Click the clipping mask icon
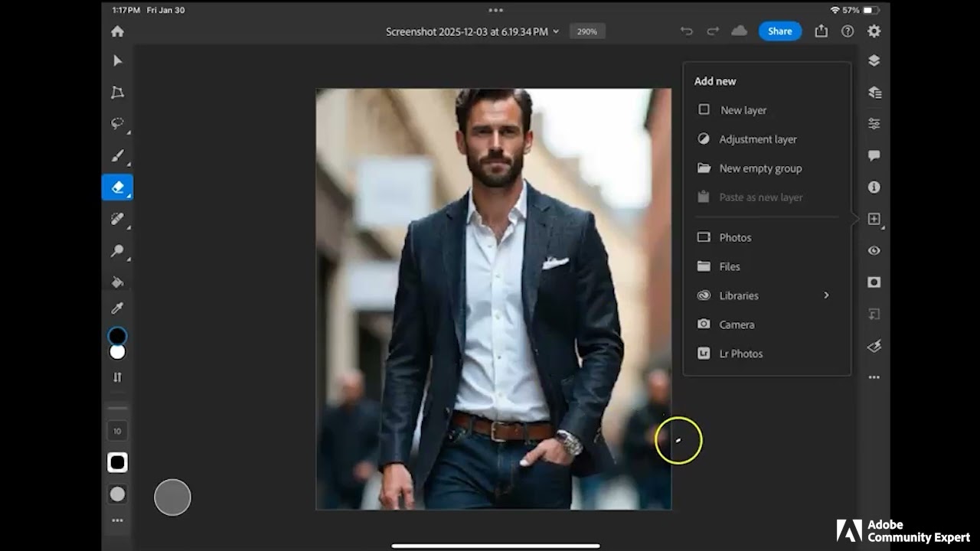Image resolution: width=980 pixels, height=551 pixels. [874, 315]
